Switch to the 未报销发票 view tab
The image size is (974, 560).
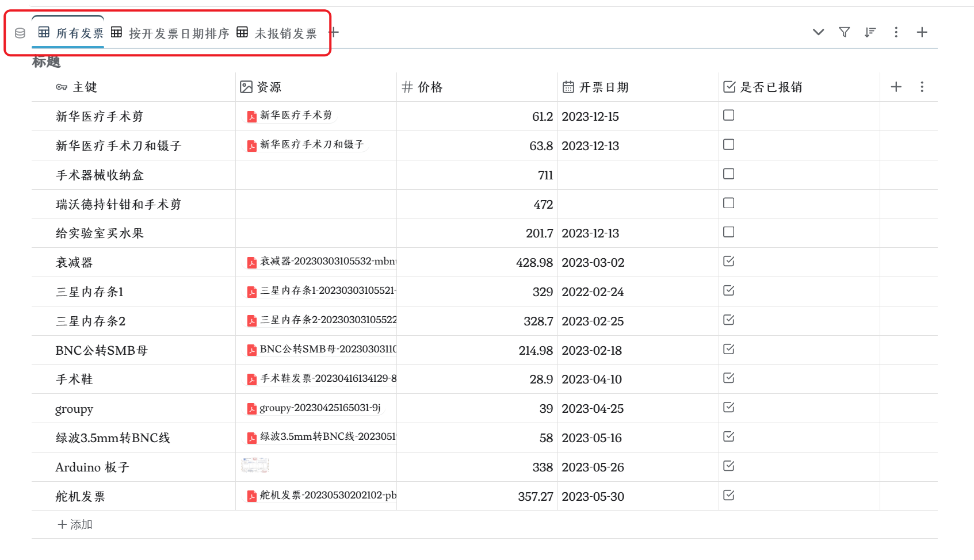(277, 33)
